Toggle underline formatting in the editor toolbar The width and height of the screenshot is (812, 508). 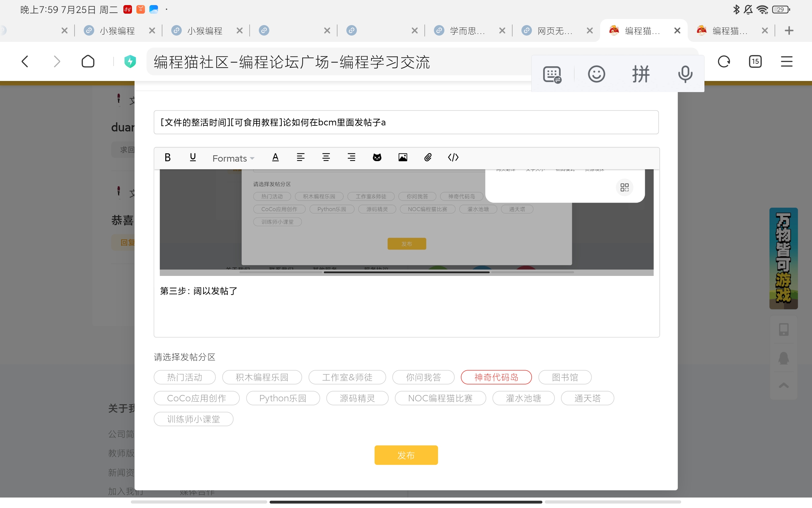(193, 157)
